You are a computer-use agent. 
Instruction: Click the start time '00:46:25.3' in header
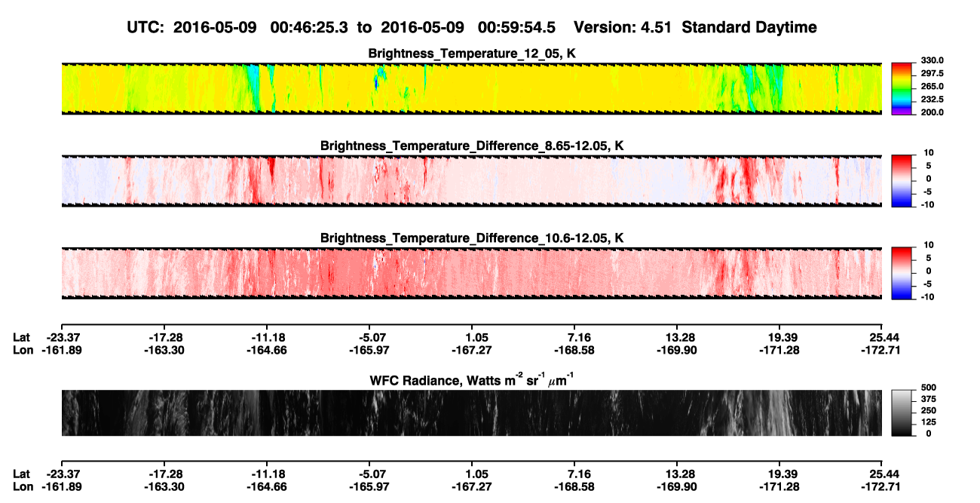click(309, 27)
